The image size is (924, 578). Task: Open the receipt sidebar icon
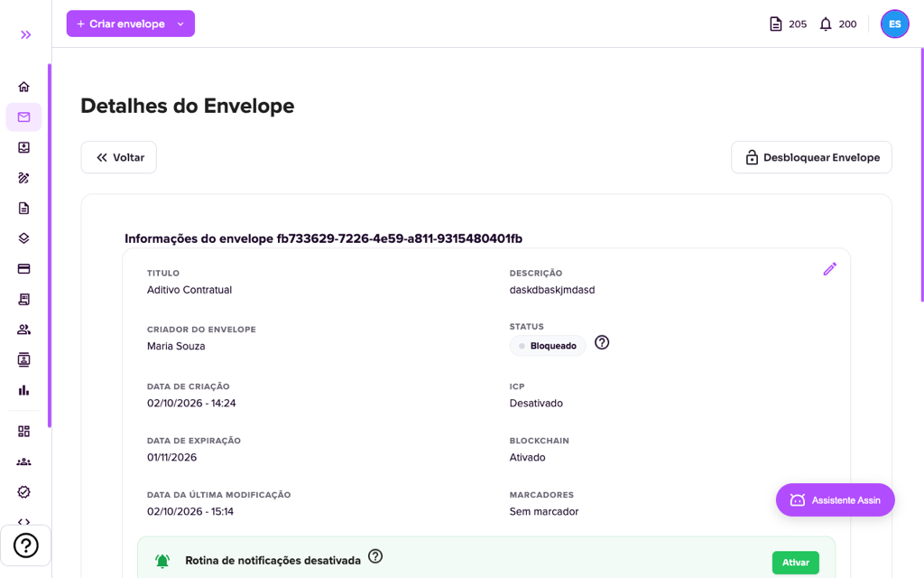tap(23, 299)
